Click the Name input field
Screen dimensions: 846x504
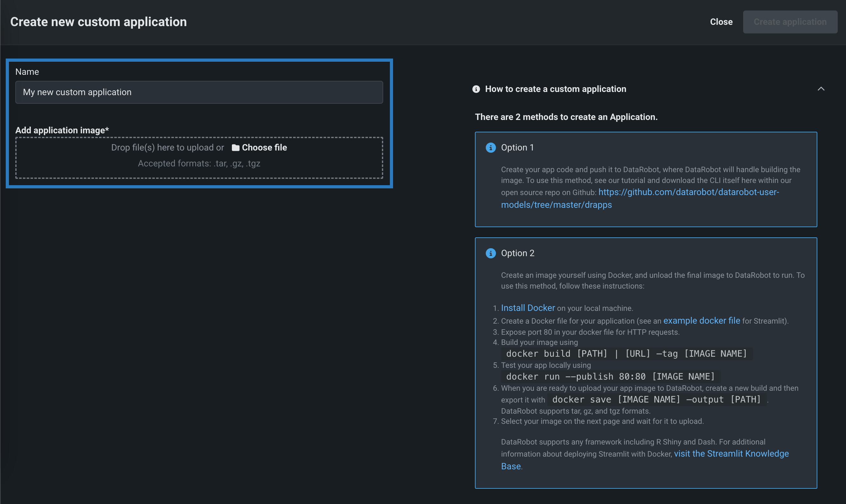199,92
